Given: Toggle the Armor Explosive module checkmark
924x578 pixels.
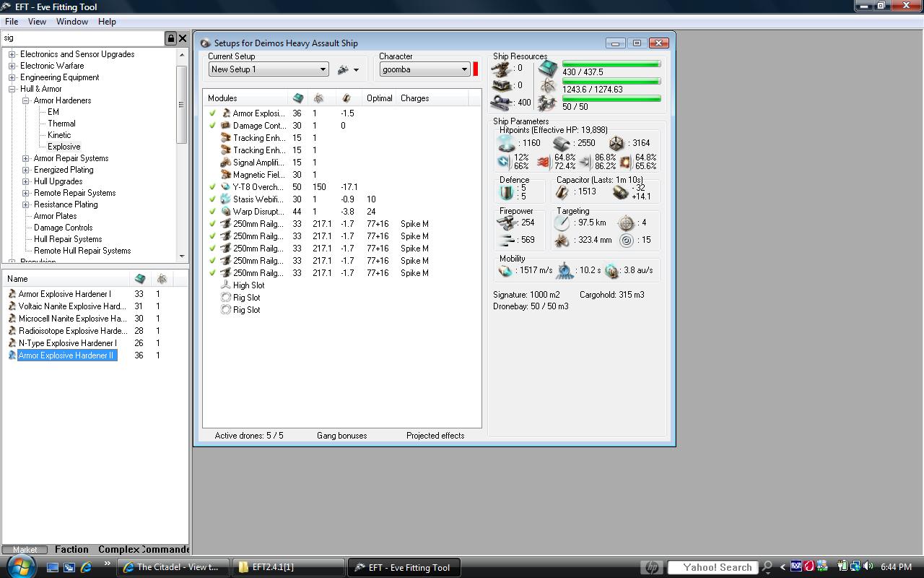Looking at the screenshot, I should tap(212, 113).
